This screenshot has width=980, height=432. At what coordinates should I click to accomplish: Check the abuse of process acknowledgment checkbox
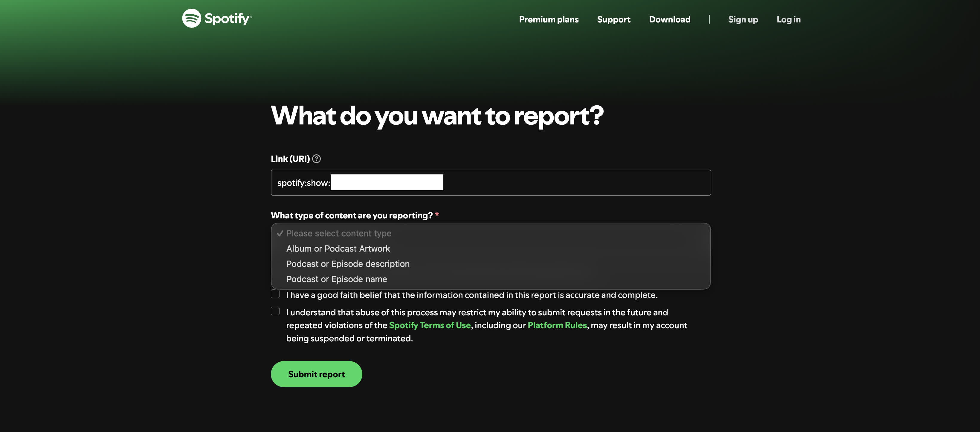pyautogui.click(x=275, y=311)
